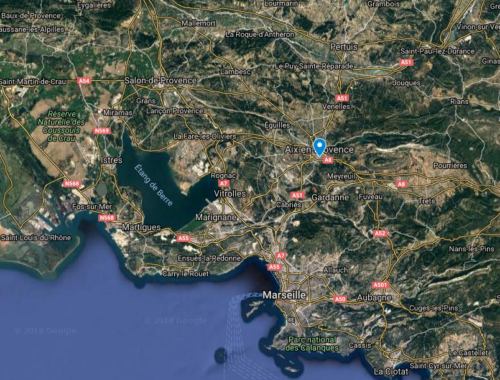Select the Parc national des Calanques label
Image resolution: width=500 pixels, height=380 pixels.
pyautogui.click(x=312, y=344)
